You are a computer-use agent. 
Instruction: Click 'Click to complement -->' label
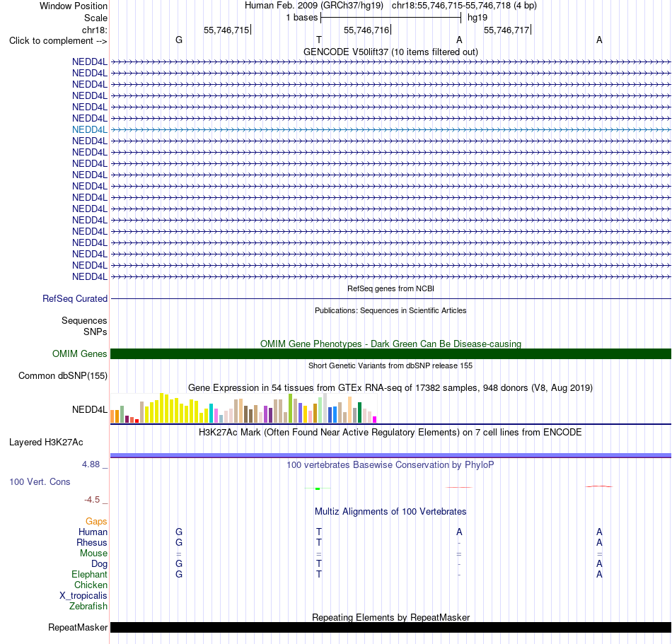(58, 41)
